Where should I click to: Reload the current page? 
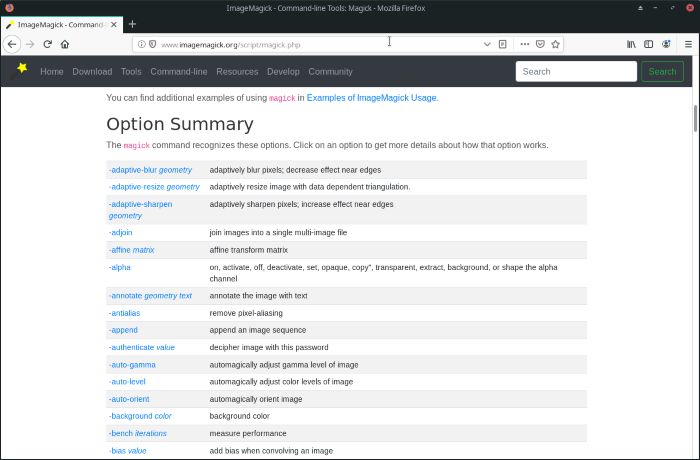click(47, 44)
